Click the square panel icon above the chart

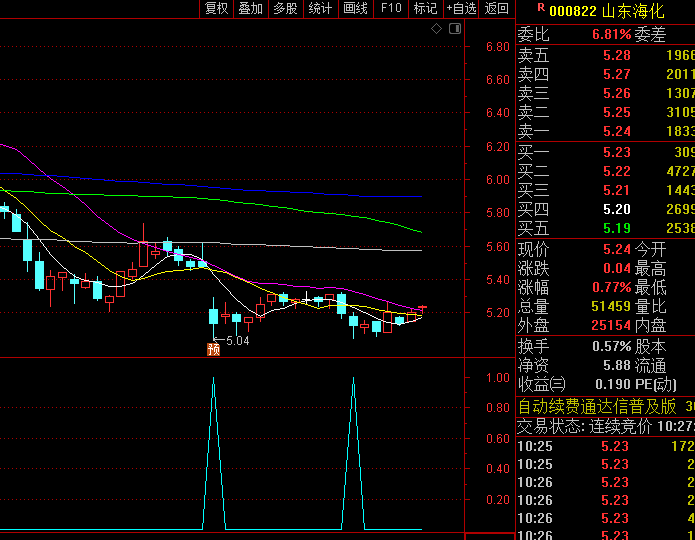point(453,29)
